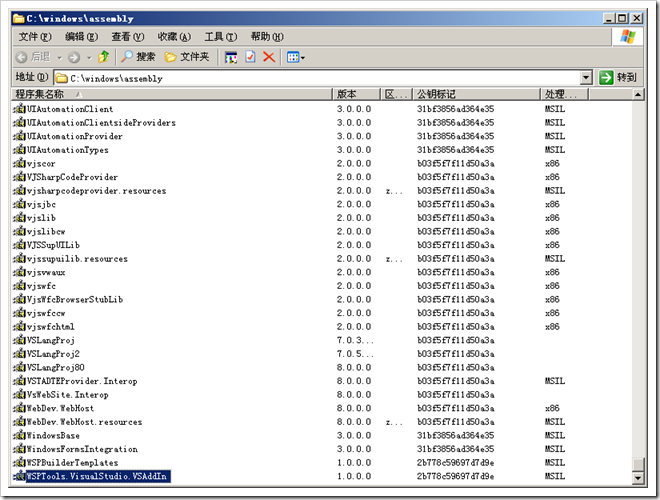The image size is (660, 500).
Task: Expand the address bar dropdown
Action: [x=586, y=77]
